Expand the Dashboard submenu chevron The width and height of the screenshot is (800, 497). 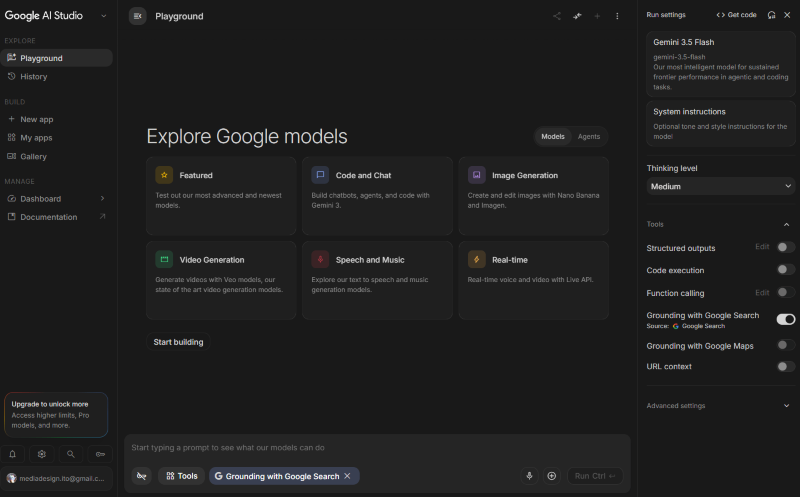click(x=103, y=198)
